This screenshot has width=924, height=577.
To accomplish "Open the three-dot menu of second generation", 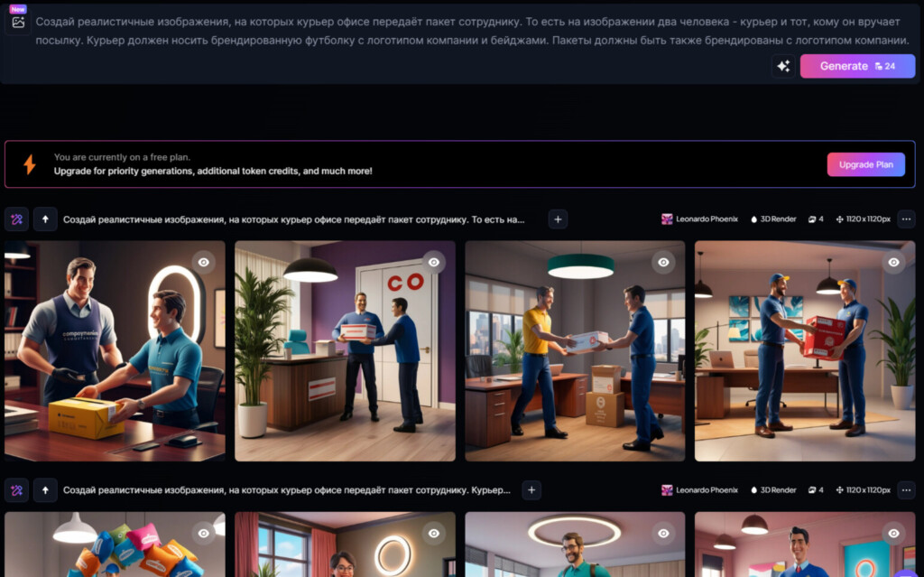I will pyautogui.click(x=906, y=490).
